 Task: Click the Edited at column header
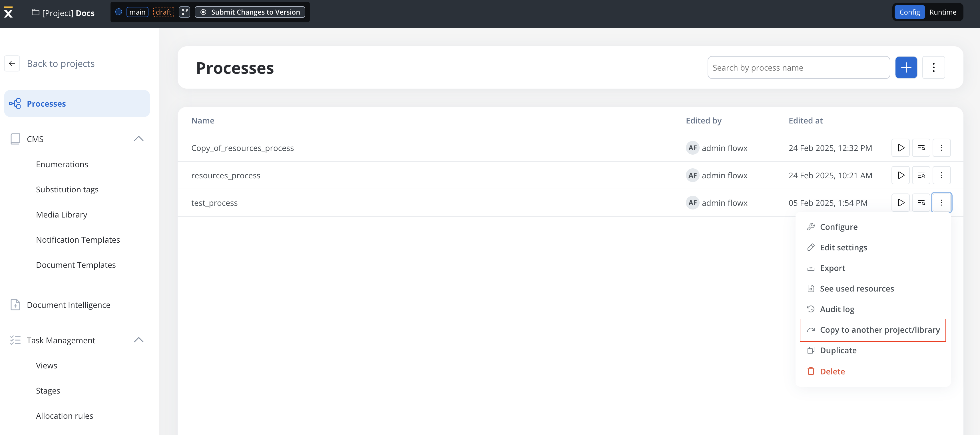[805, 120]
